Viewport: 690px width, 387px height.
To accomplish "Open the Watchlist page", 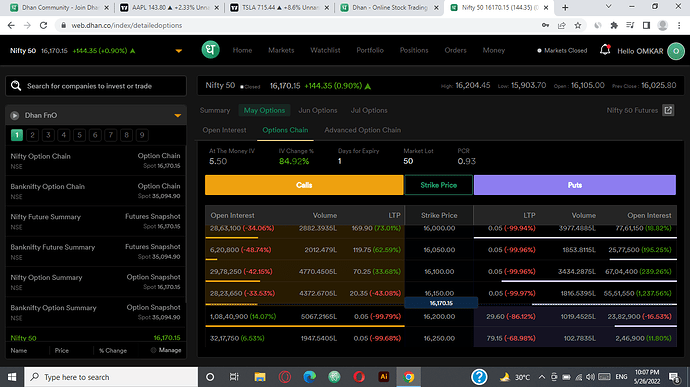I will point(325,51).
